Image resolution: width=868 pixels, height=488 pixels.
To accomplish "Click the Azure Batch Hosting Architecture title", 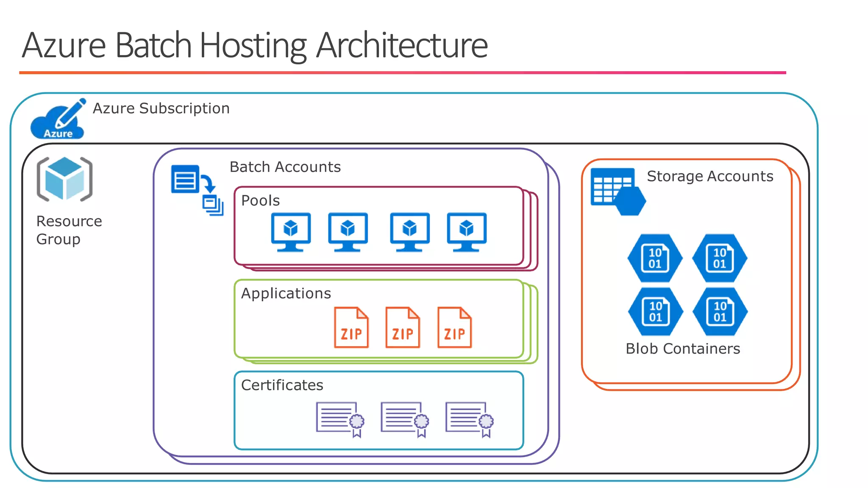I will pyautogui.click(x=254, y=45).
